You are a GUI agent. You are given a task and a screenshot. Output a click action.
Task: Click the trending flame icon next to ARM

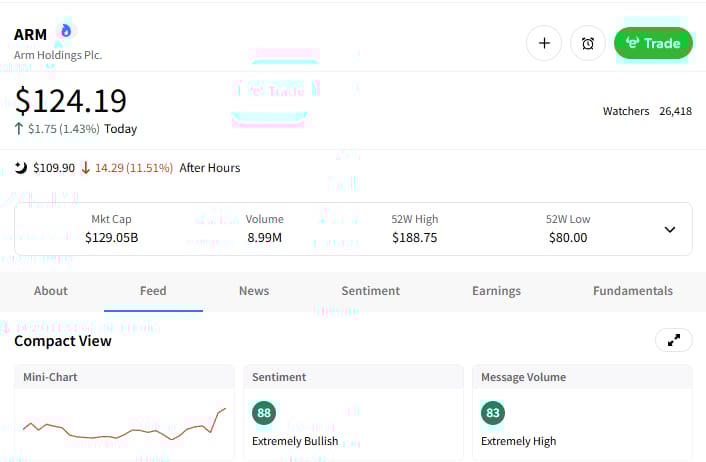(x=66, y=31)
